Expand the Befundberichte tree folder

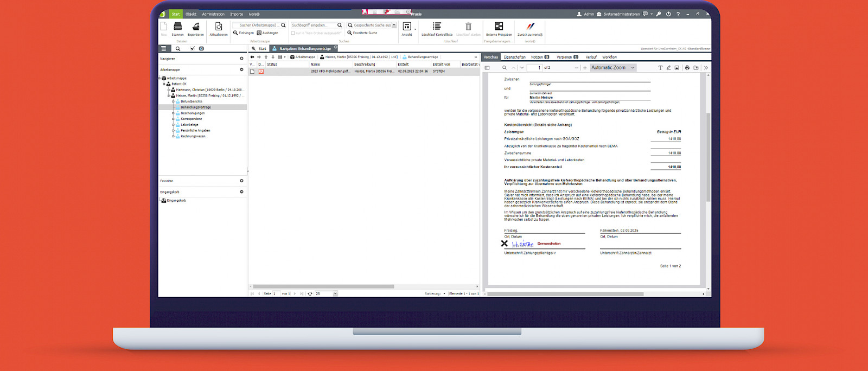(173, 101)
